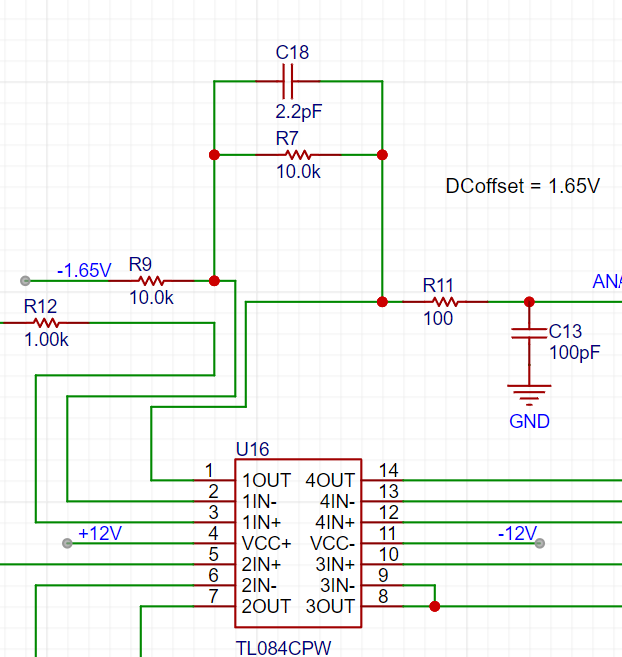Screen dimensions: 622x657
Task: Select the U16 TL084CPW chip body
Action: (x=298, y=543)
